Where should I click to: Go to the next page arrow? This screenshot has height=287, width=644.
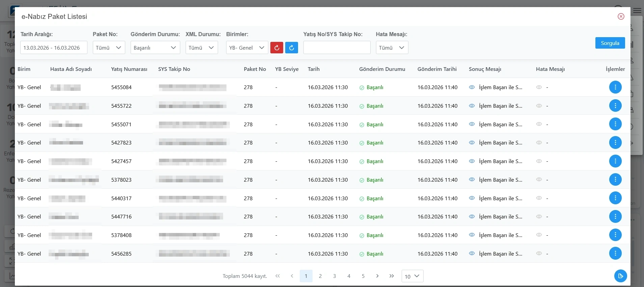point(377,276)
